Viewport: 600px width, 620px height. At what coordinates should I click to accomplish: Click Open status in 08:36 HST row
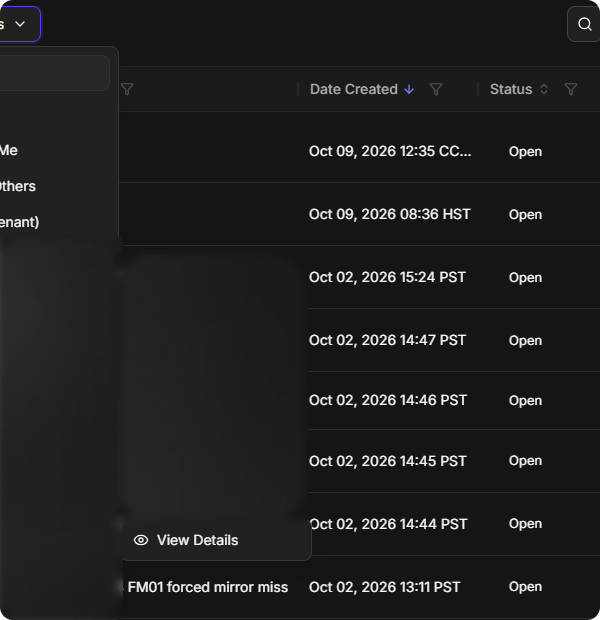[525, 214]
